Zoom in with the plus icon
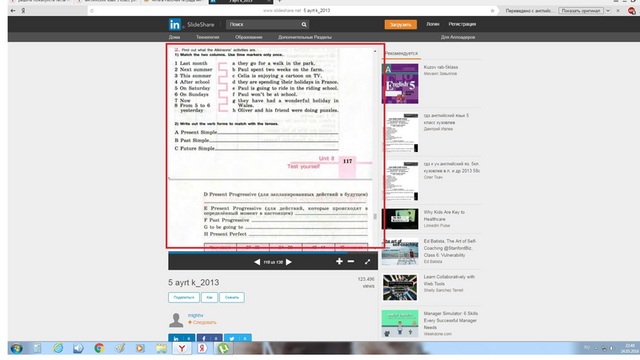 click(x=339, y=261)
